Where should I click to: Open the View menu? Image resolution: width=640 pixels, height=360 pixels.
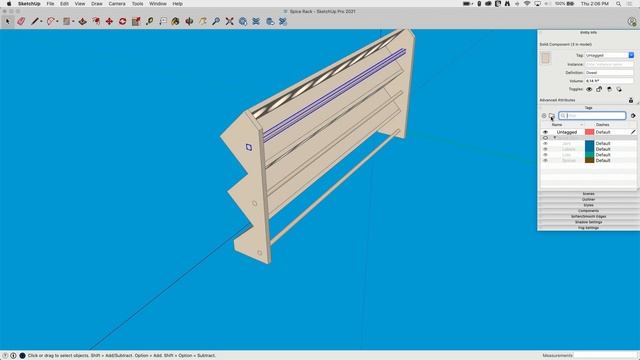pyautogui.click(x=80, y=4)
